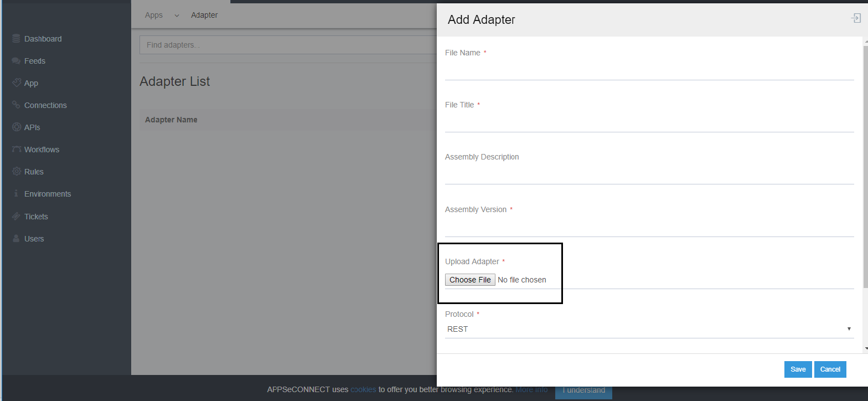Click Choose File to upload adapter
Image resolution: width=868 pixels, height=401 pixels.
coord(470,280)
